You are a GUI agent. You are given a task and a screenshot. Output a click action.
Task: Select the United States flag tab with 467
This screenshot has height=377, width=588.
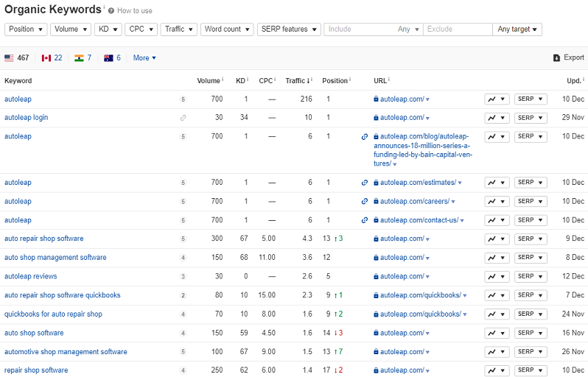pyautogui.click(x=17, y=57)
